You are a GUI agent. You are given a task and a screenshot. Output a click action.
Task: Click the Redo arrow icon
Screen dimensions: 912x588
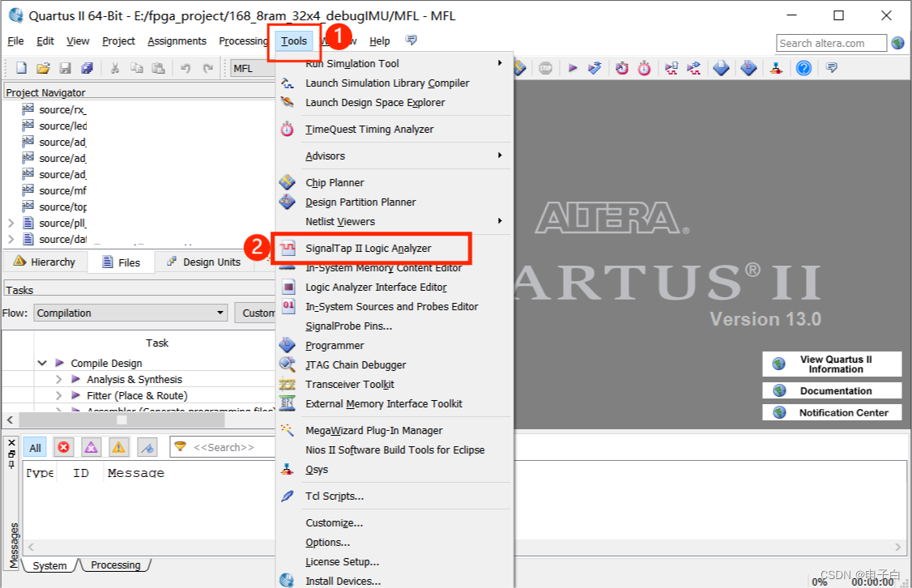pos(207,68)
